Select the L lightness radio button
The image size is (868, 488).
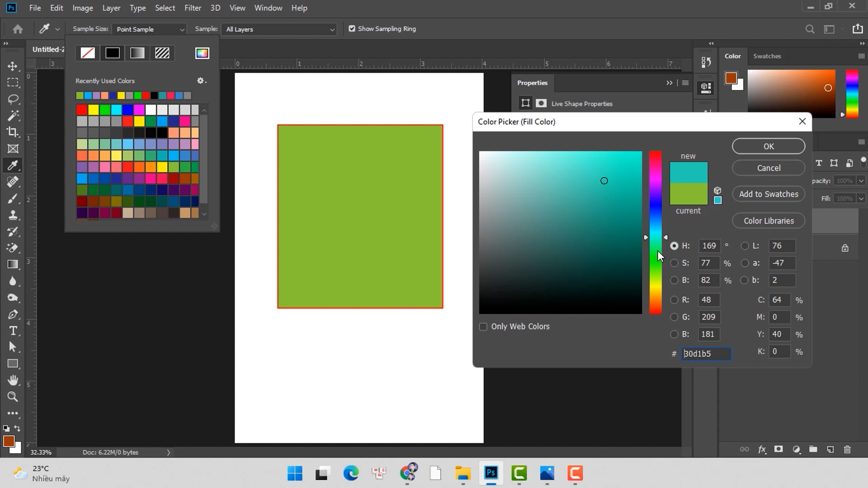[x=745, y=246]
